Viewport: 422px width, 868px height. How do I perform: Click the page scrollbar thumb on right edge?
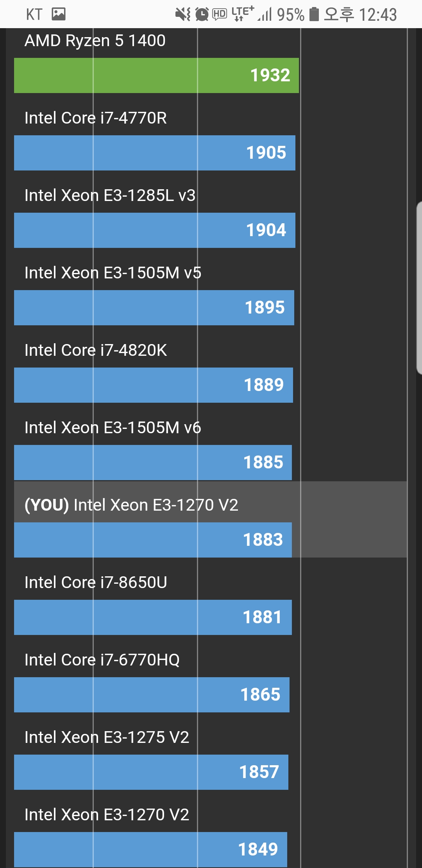pos(419,288)
